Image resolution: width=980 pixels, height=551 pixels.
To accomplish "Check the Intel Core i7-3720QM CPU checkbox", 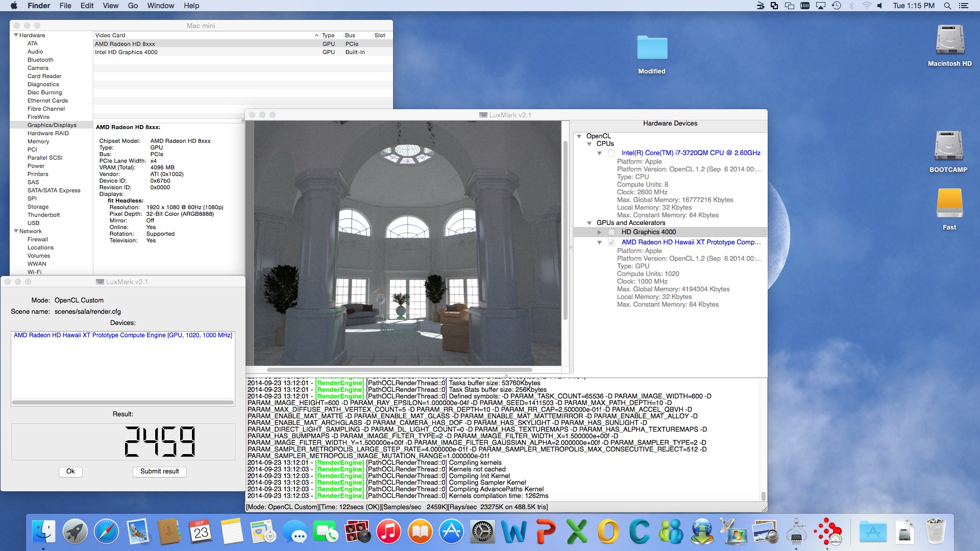I will 611,153.
